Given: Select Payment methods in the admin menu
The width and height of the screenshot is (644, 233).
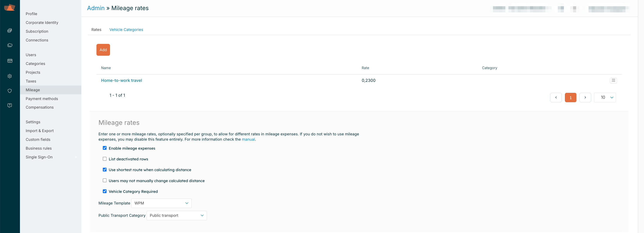Looking at the screenshot, I should point(42,99).
